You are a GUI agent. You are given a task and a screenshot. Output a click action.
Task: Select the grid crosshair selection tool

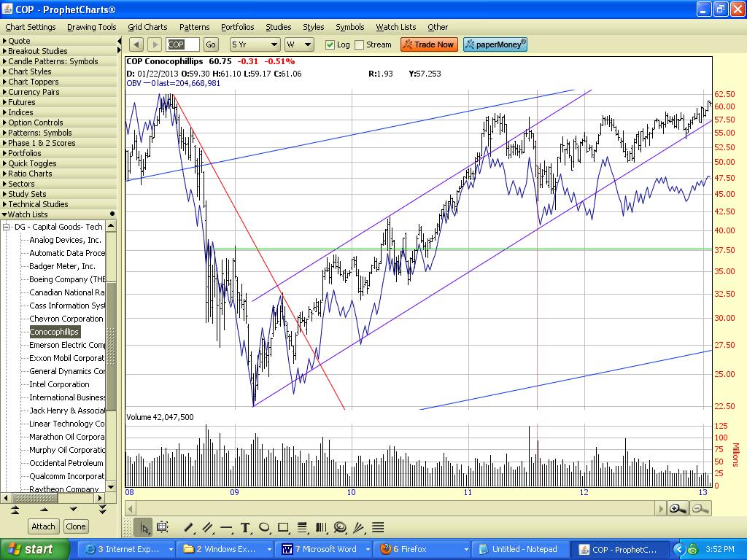(x=163, y=527)
